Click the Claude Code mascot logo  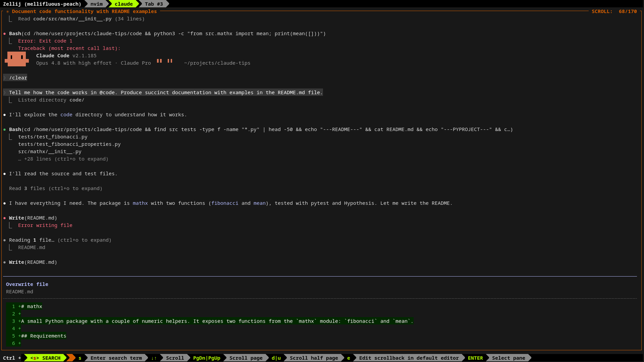(x=17, y=59)
